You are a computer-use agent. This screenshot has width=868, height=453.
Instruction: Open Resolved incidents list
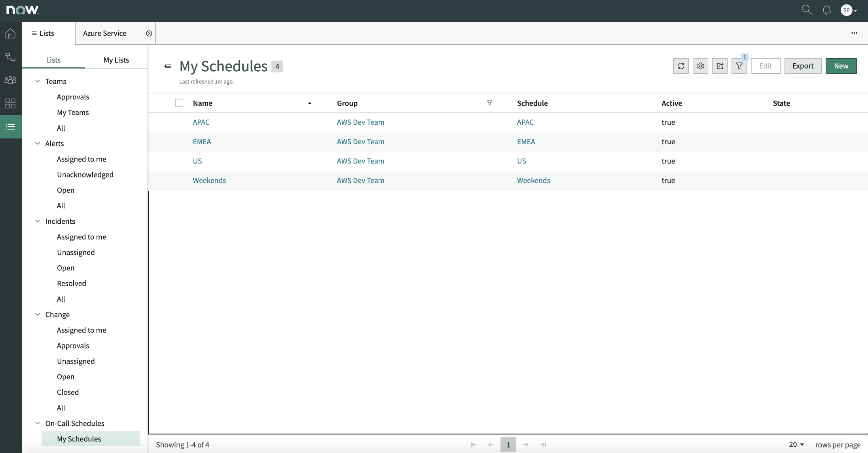pyautogui.click(x=72, y=284)
